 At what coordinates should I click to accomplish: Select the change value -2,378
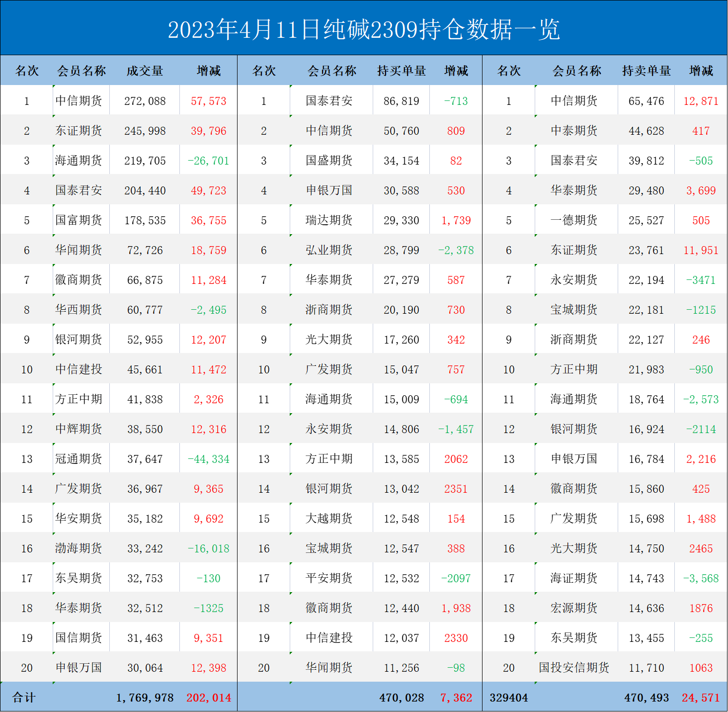point(456,250)
